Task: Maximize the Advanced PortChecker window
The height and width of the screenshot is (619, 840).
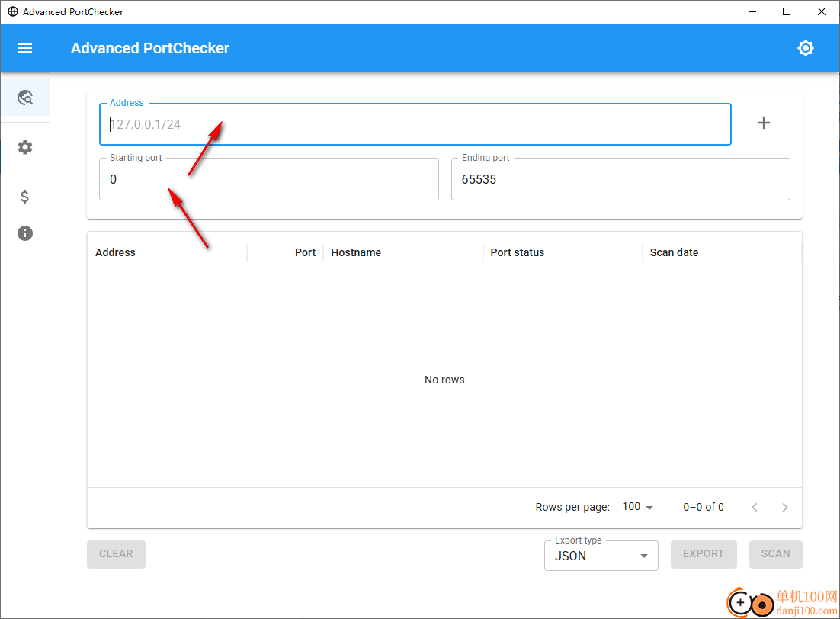Action: pos(787,11)
